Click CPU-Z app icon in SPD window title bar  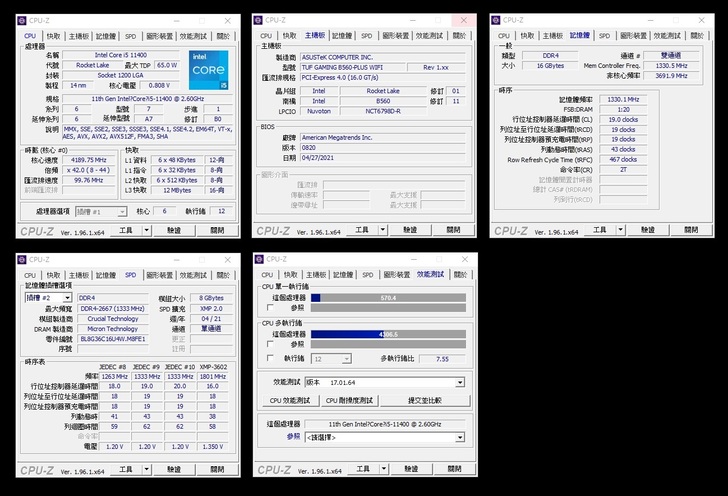[x=22, y=260]
